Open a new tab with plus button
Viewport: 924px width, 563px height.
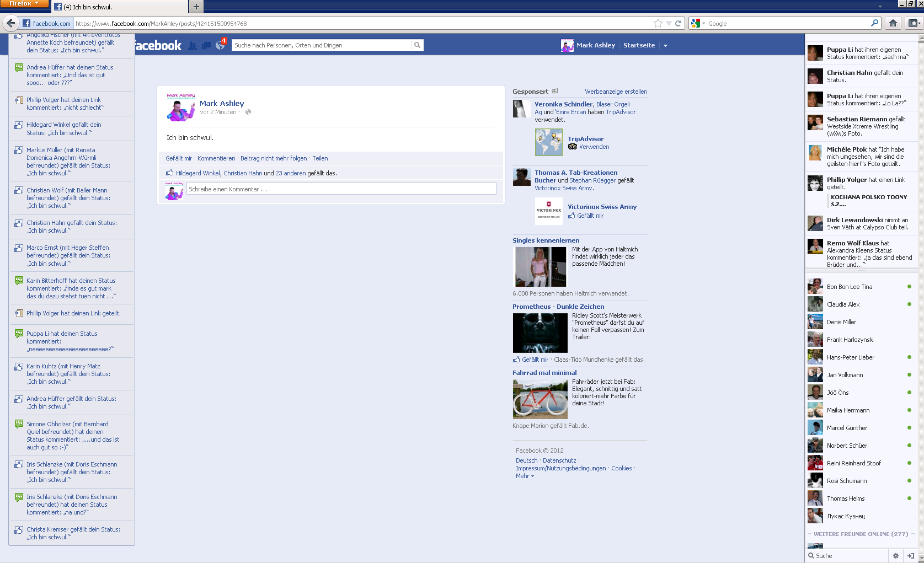pyautogui.click(x=196, y=7)
